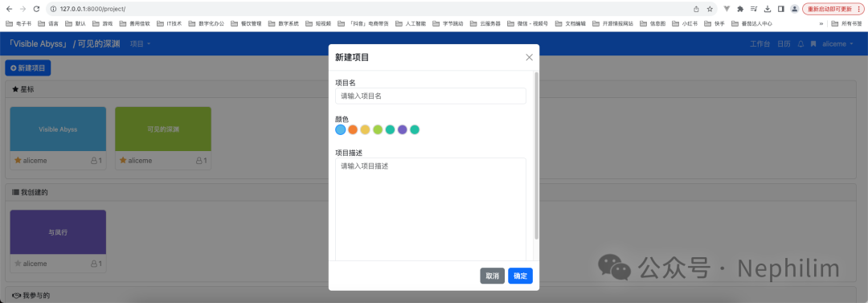Click the 确定 button
Image resolution: width=868 pixels, height=303 pixels.
coord(520,276)
